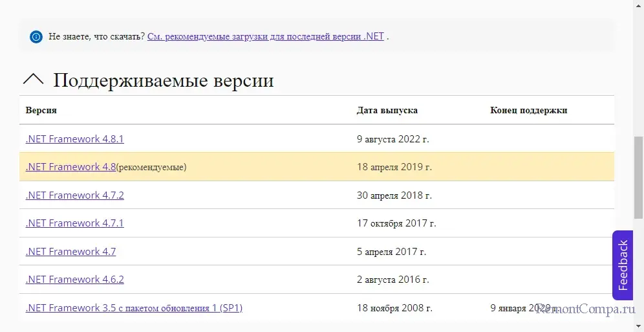
Task: Open the recommended .NET Framework 4.8 link
Action: tap(70, 167)
